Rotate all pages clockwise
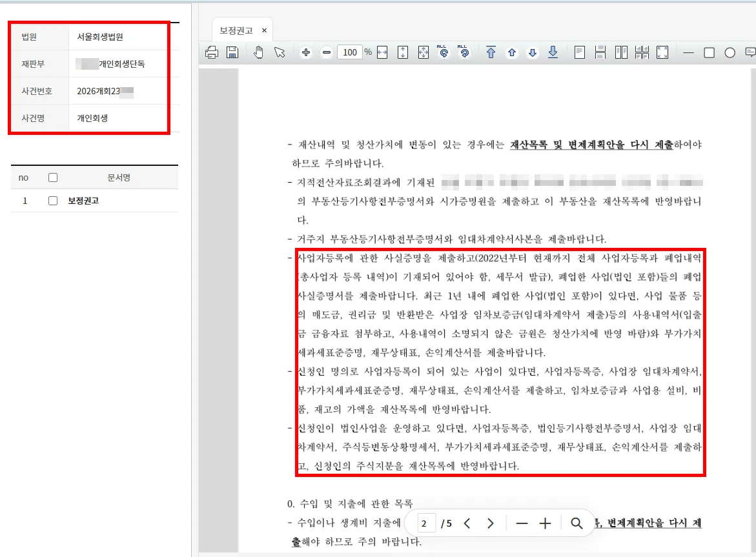This screenshot has height=557, width=756. [x=464, y=52]
